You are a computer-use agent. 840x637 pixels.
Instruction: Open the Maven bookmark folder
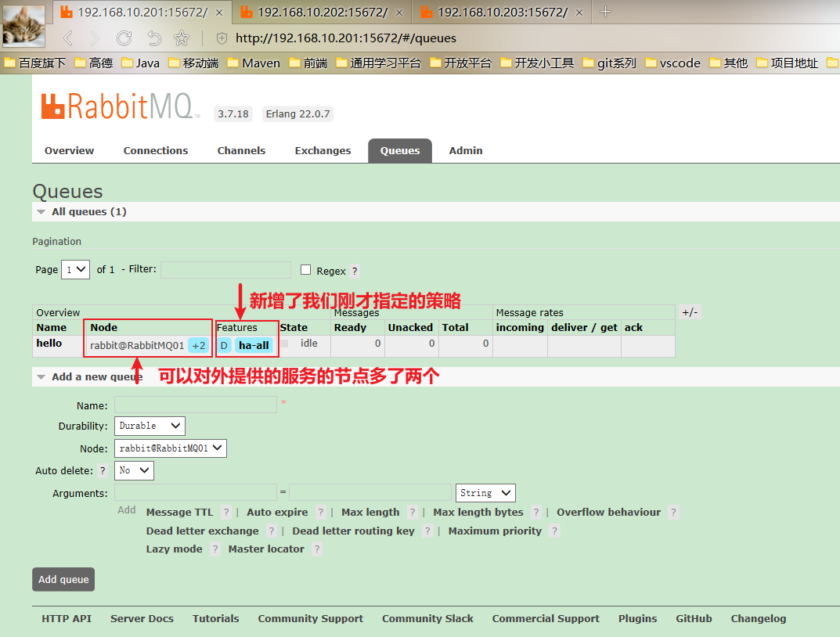pyautogui.click(x=254, y=63)
